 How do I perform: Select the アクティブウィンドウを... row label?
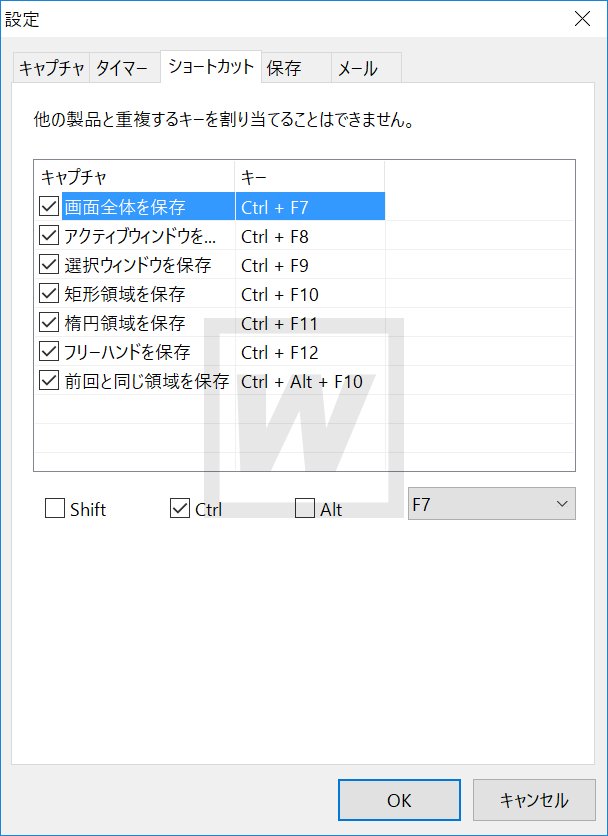[x=140, y=236]
